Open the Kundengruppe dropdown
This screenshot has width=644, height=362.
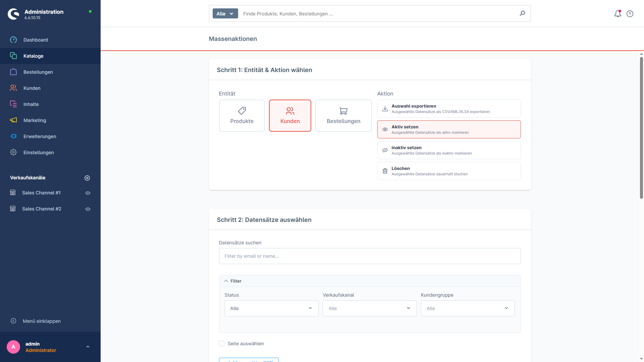coord(468,308)
